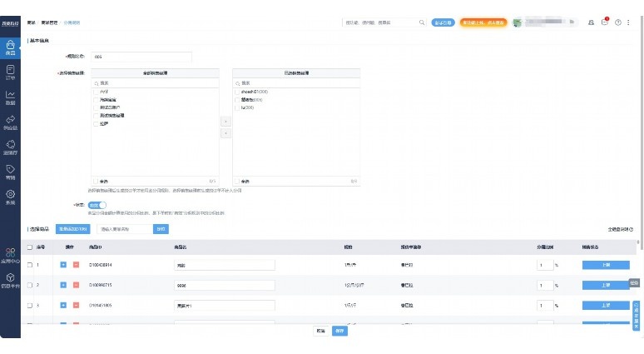Go to the second breadcrumb item

49,22
